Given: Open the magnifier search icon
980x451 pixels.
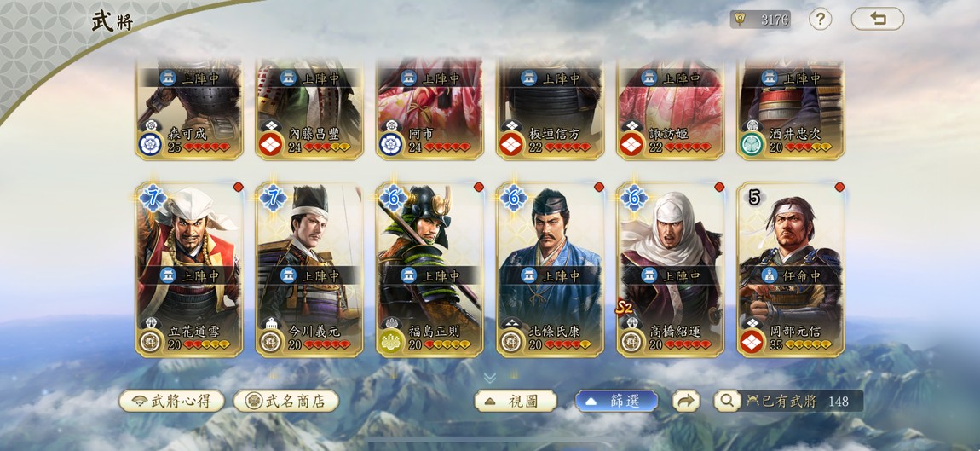Looking at the screenshot, I should 727,401.
